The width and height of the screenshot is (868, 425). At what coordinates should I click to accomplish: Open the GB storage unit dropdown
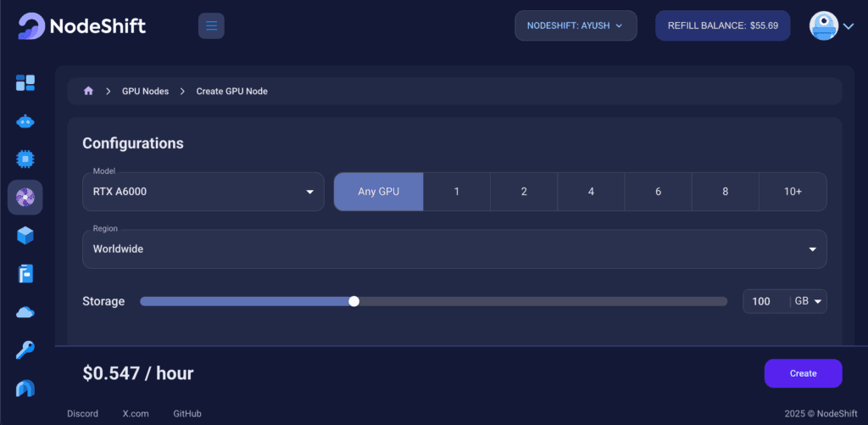coord(809,301)
